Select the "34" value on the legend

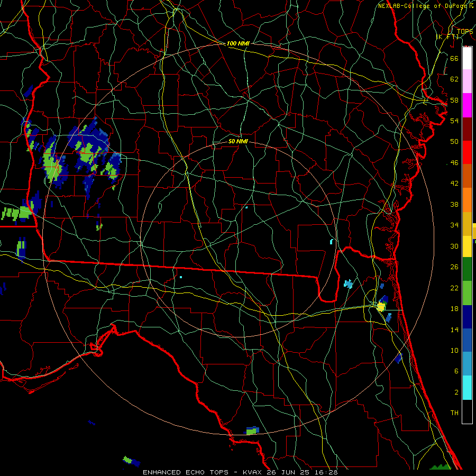coord(454,225)
